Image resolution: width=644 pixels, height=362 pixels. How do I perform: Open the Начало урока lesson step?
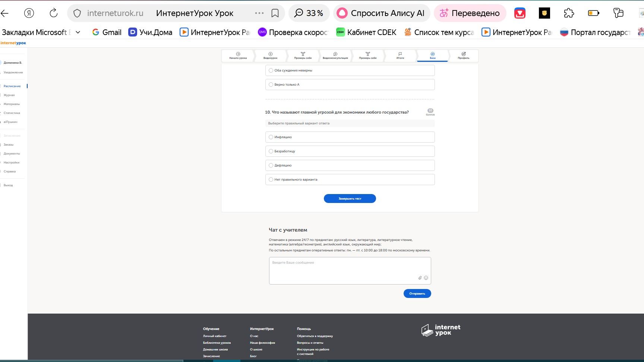[238, 56]
